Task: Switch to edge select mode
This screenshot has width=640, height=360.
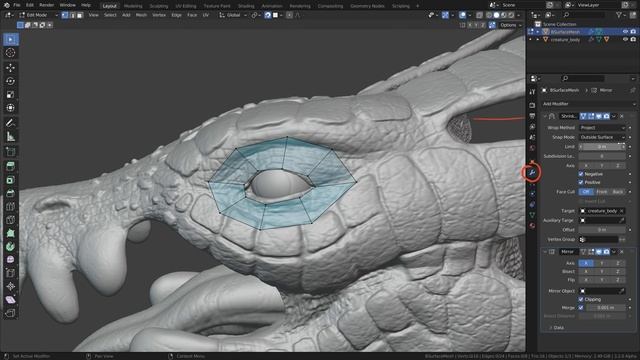Action: [72, 15]
